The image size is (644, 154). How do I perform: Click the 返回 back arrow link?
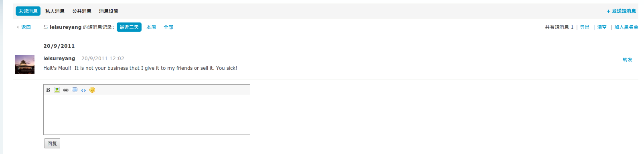tap(24, 27)
